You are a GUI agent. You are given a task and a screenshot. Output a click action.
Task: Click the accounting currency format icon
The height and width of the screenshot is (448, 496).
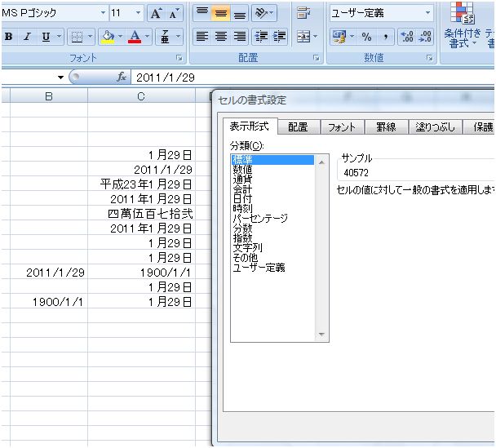(x=339, y=37)
